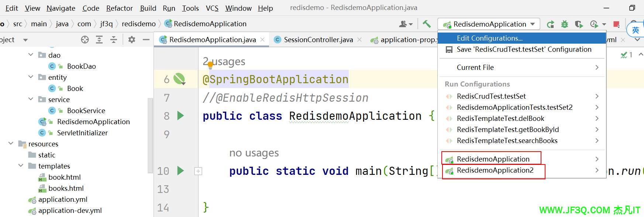Toggle the code fold marker on line 10

point(198,171)
